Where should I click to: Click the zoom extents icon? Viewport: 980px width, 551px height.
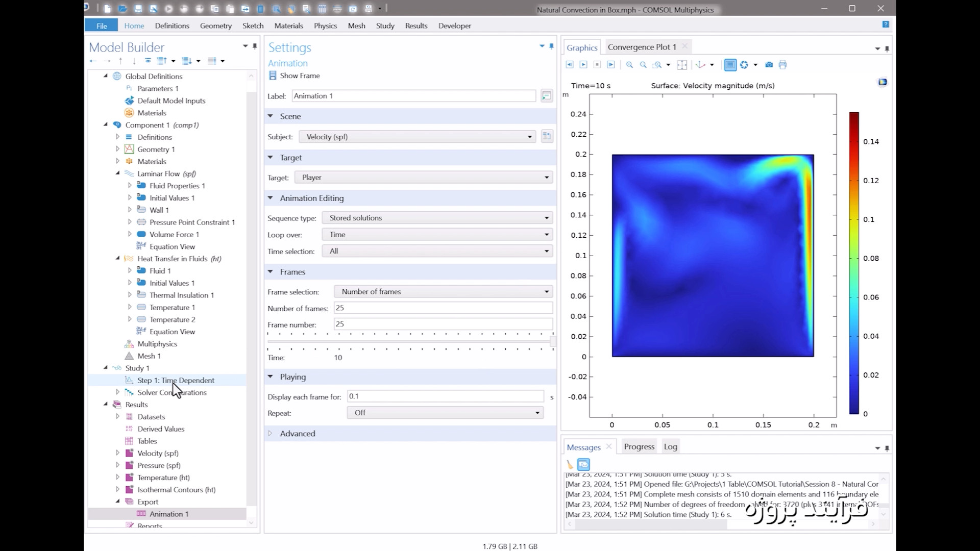click(682, 65)
